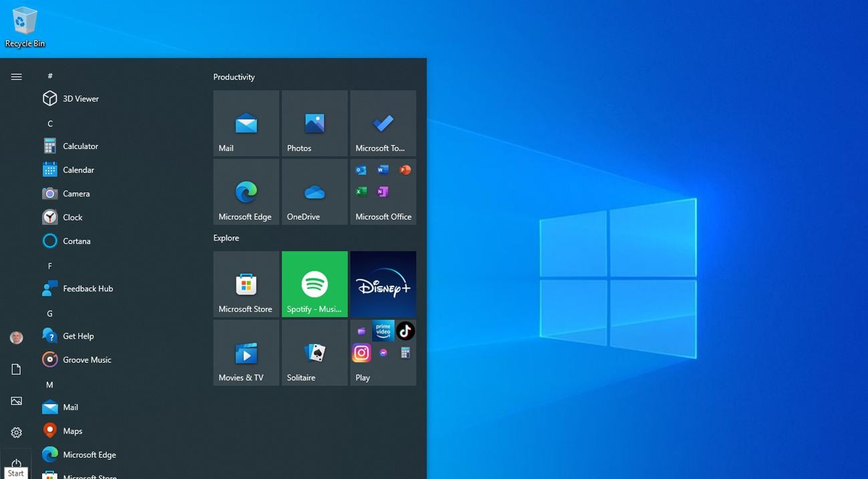Select the Explore group title
Viewport: 868px width, 479px height.
(x=226, y=238)
